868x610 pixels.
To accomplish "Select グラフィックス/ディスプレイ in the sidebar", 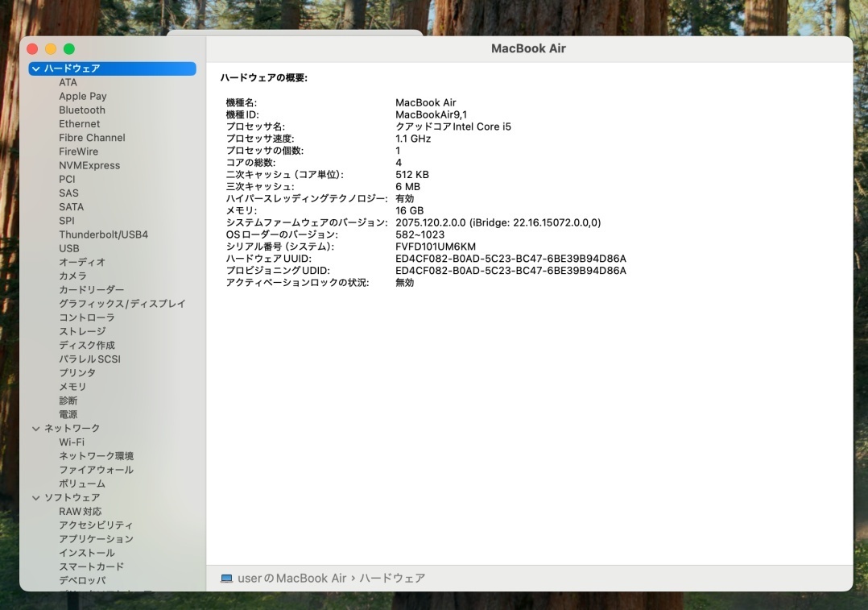I will [x=122, y=304].
